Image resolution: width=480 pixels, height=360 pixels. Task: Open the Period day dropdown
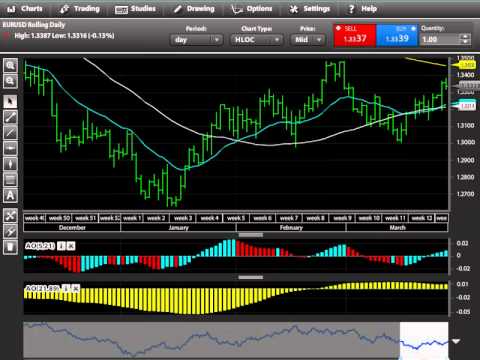pos(196,40)
